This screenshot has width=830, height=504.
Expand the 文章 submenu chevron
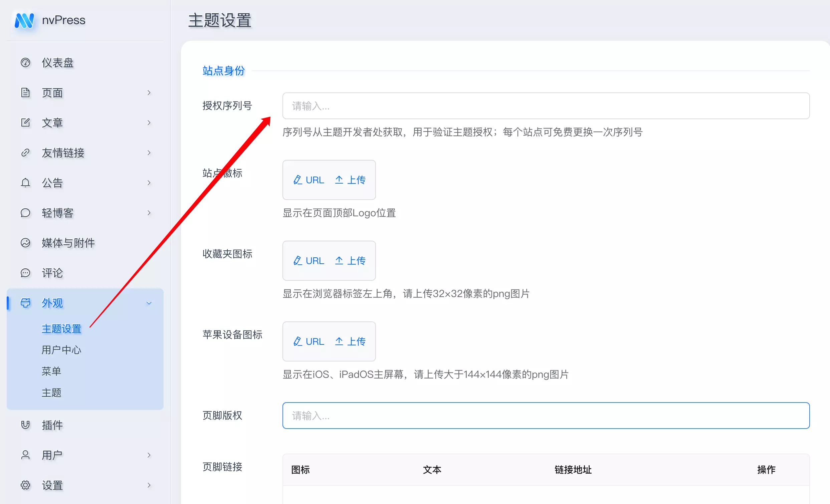click(x=149, y=123)
